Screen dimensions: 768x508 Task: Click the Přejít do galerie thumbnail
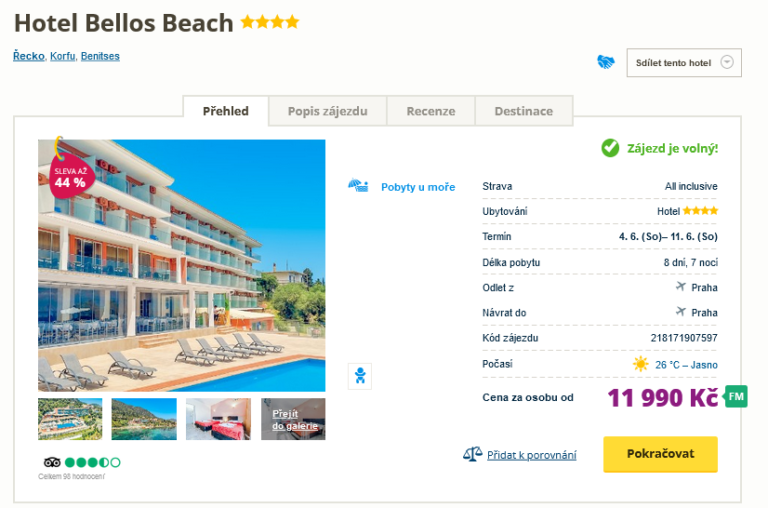(294, 419)
